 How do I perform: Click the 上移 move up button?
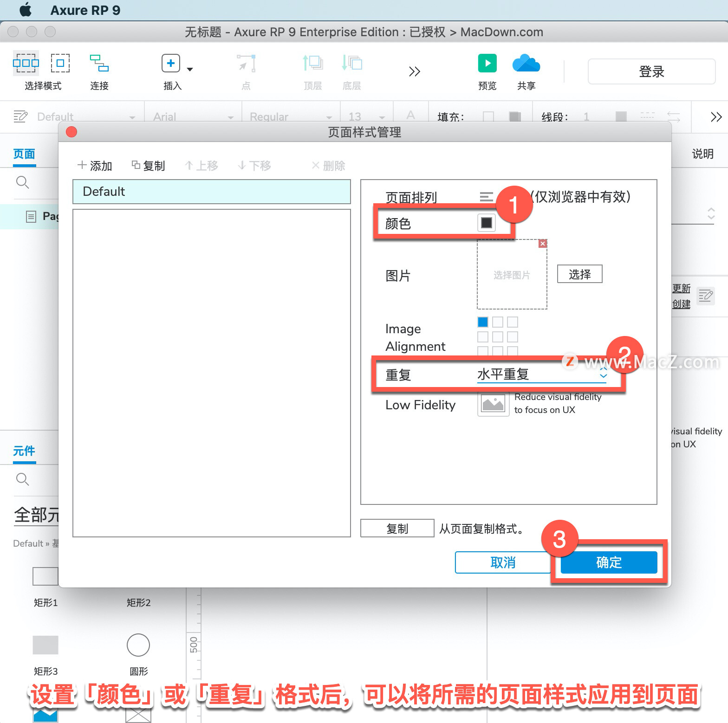click(201, 166)
